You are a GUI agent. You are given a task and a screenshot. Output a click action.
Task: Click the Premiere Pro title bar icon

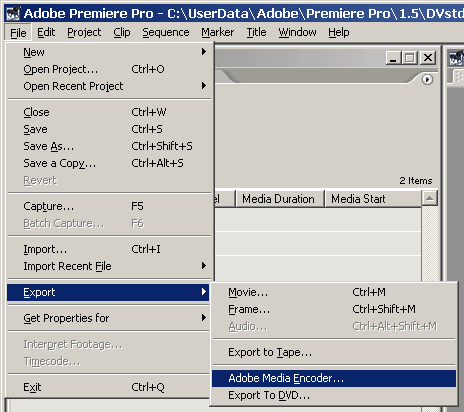coord(13,13)
